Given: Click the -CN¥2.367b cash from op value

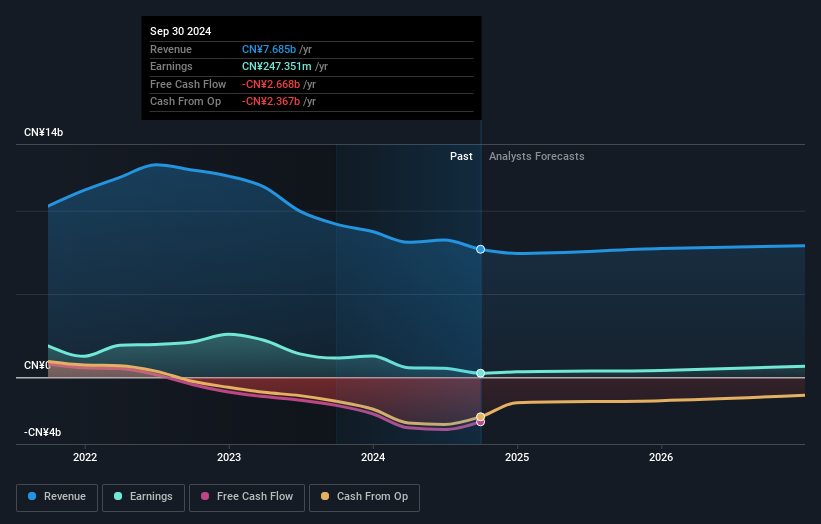Looking at the screenshot, I should click(x=271, y=102).
